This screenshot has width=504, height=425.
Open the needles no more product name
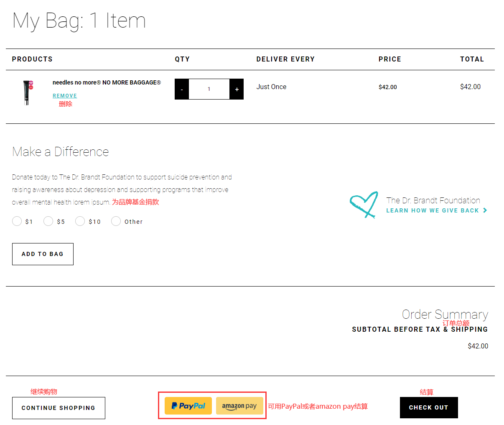click(107, 82)
